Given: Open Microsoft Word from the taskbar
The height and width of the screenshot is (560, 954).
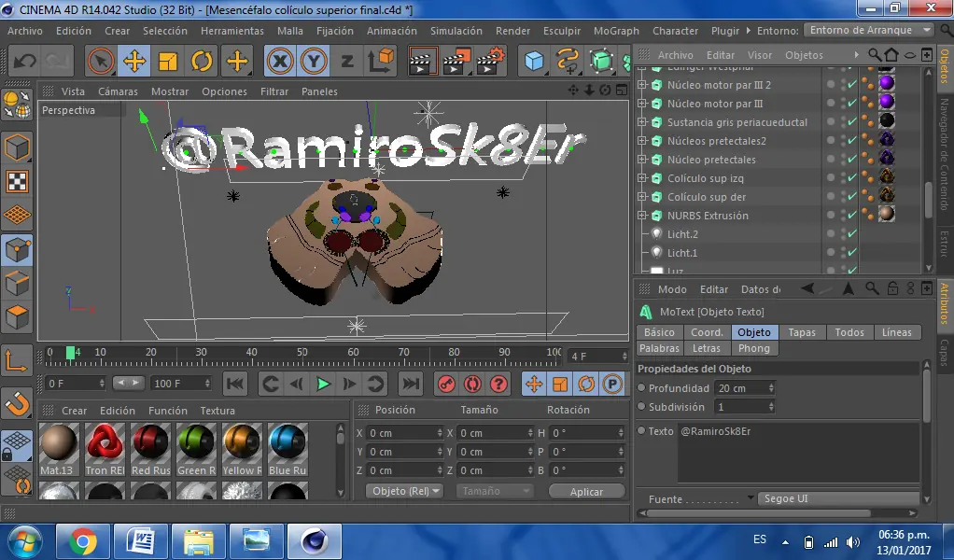Looking at the screenshot, I should pyautogui.click(x=141, y=541).
